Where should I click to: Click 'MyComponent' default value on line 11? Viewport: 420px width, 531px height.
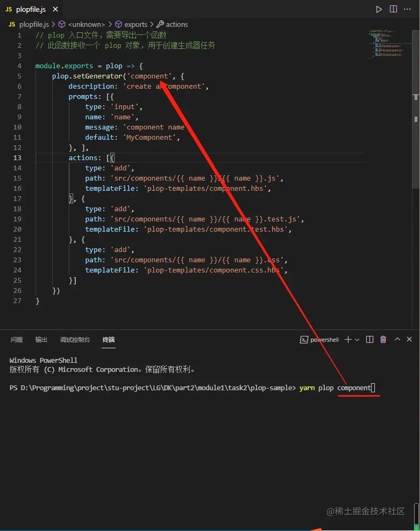pos(150,137)
